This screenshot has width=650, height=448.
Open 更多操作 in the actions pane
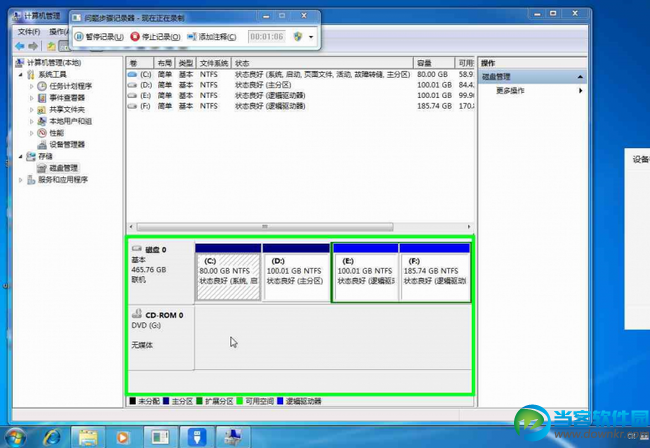[510, 91]
